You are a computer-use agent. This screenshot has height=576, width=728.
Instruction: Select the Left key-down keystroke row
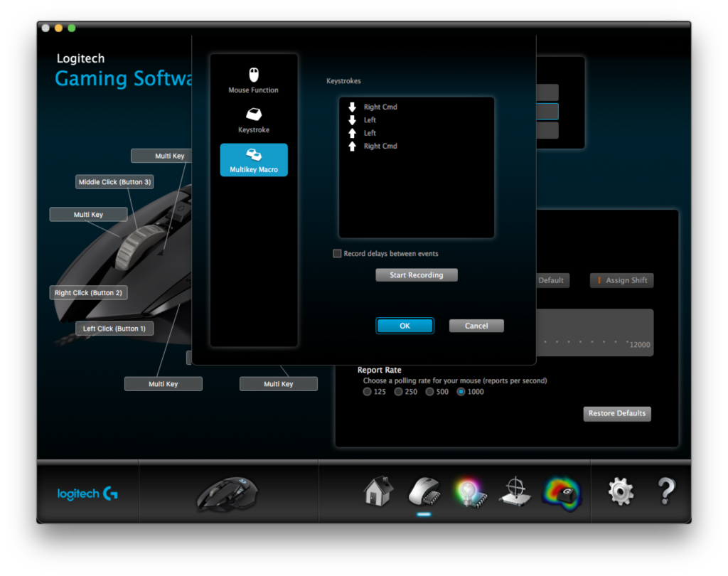coord(416,120)
